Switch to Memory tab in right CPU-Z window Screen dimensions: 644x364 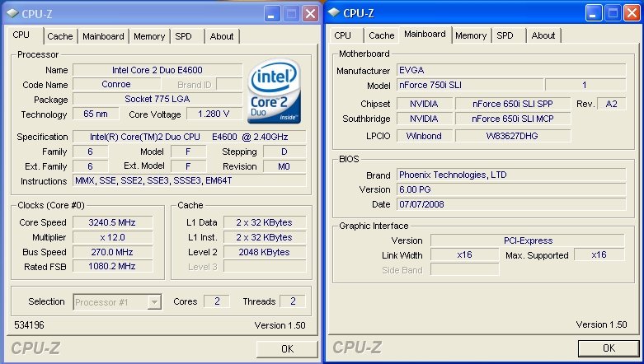coord(471,35)
